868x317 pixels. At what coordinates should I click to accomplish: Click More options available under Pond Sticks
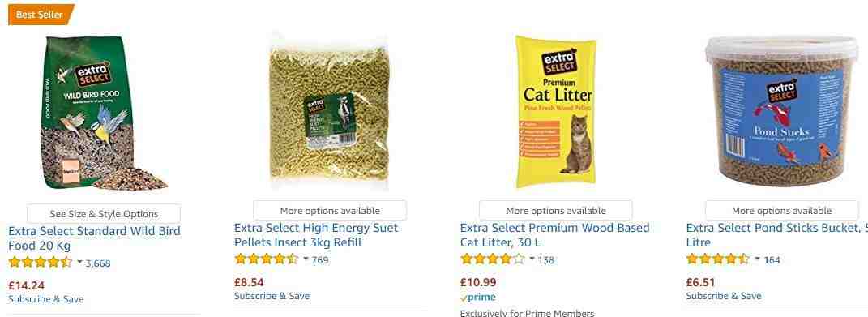[x=781, y=211]
